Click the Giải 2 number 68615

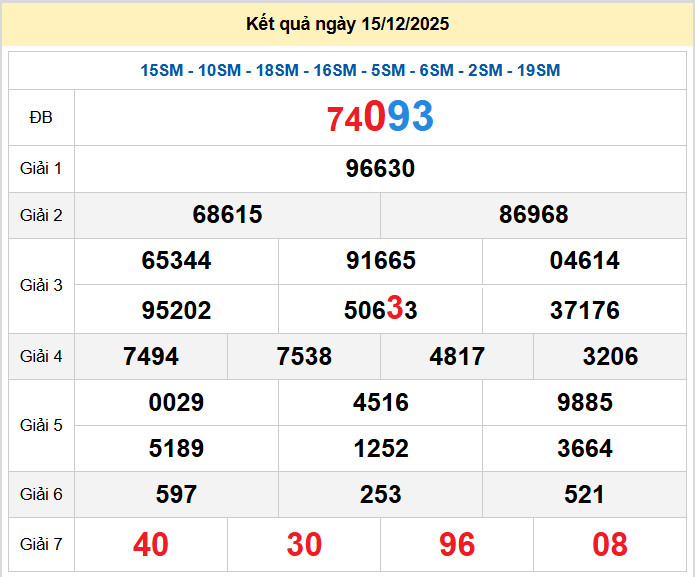[x=227, y=215]
